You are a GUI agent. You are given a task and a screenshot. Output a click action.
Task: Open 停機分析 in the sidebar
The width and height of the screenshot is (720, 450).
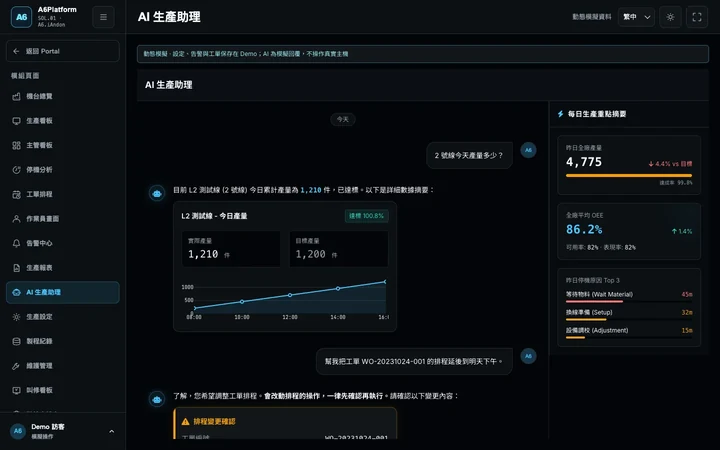(x=62, y=170)
